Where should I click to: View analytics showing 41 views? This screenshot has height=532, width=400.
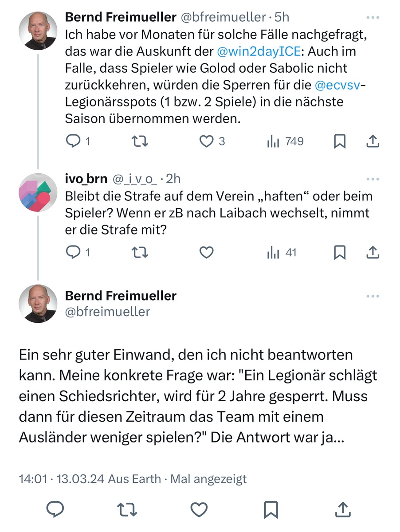[x=282, y=253]
